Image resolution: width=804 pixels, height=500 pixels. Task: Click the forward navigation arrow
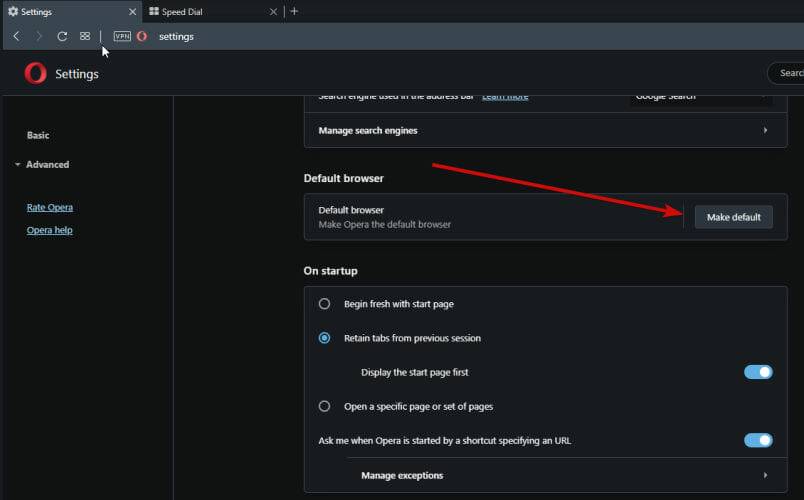click(39, 36)
